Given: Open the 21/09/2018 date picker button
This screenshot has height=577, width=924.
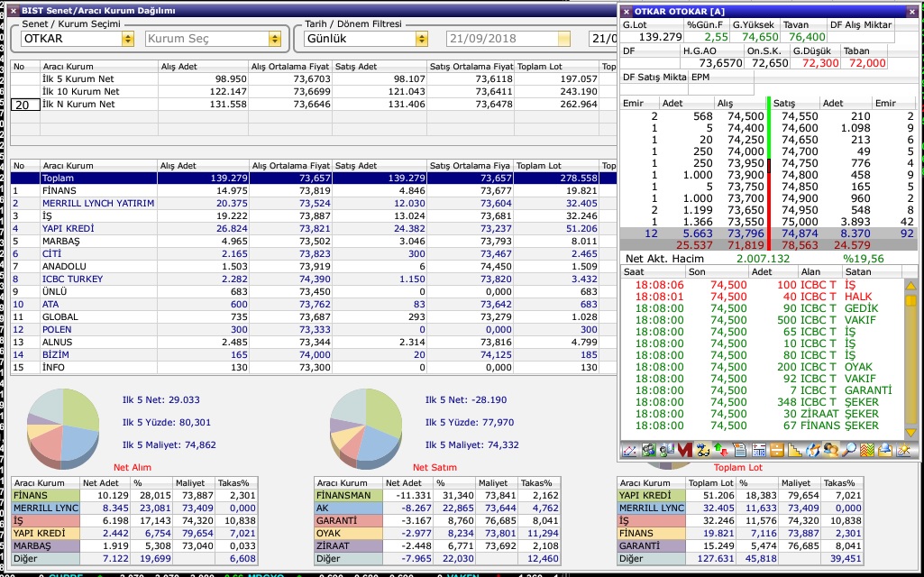Looking at the screenshot, I should (x=564, y=39).
